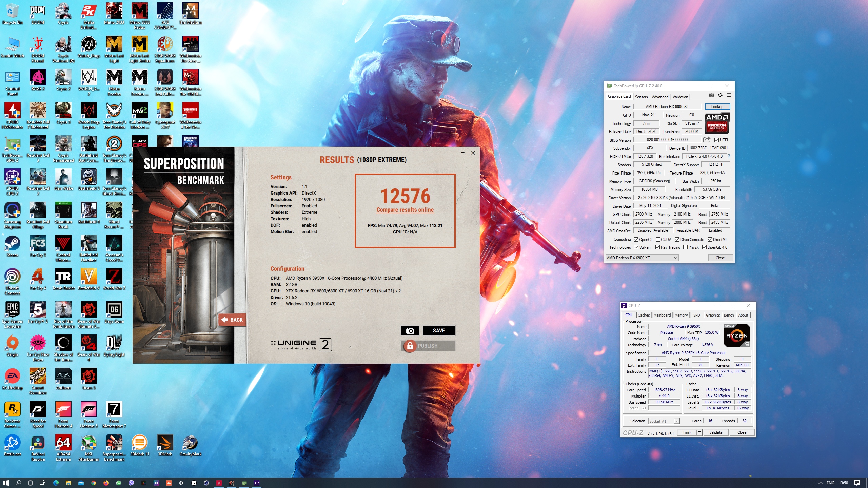The image size is (868, 488).
Task: Toggle the DirectCompute checkbox
Action: click(x=677, y=239)
